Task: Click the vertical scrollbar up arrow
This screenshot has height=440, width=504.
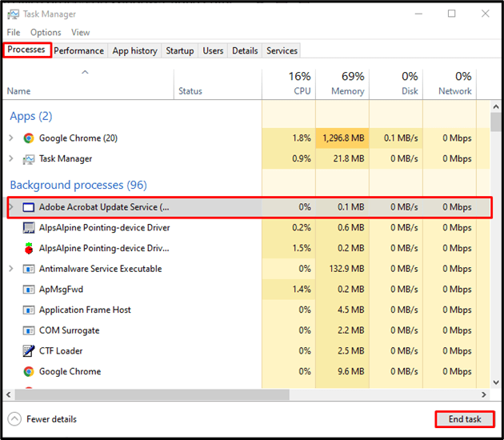Action: click(x=496, y=106)
